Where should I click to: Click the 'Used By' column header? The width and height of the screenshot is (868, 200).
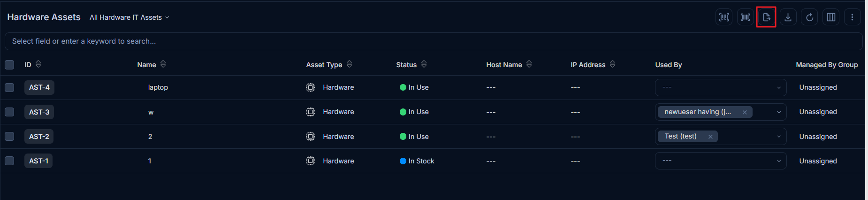point(669,65)
